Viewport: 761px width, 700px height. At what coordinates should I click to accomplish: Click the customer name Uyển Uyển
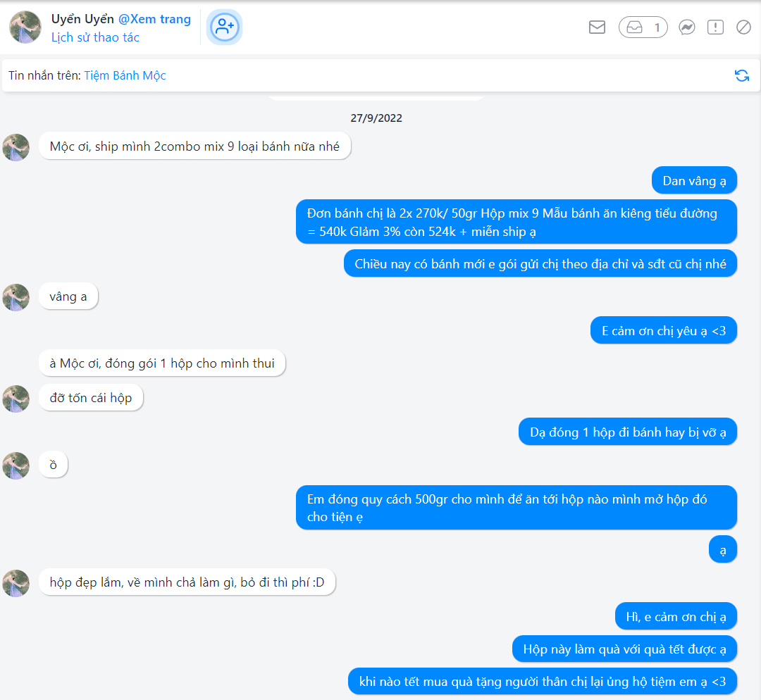(82, 19)
